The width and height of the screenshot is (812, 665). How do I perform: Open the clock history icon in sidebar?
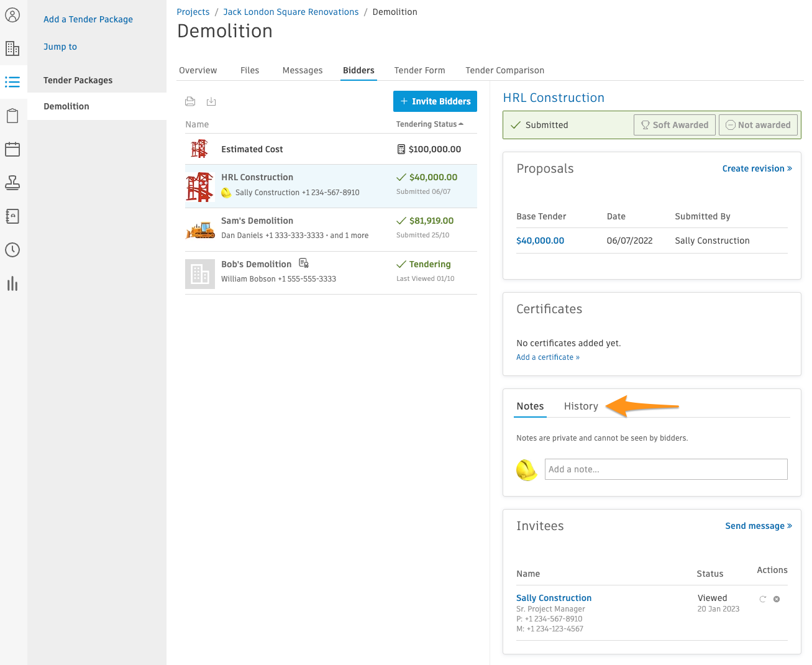[12, 250]
